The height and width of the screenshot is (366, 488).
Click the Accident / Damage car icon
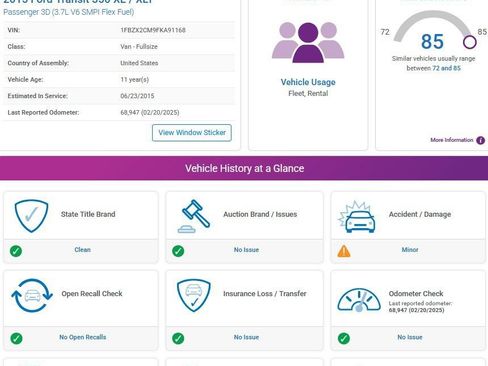[x=357, y=217]
